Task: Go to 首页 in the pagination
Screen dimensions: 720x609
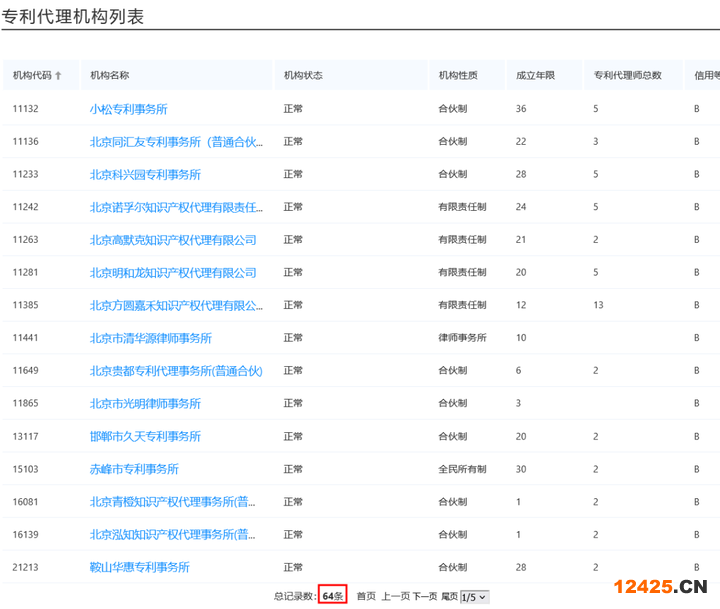Action: pos(366,597)
